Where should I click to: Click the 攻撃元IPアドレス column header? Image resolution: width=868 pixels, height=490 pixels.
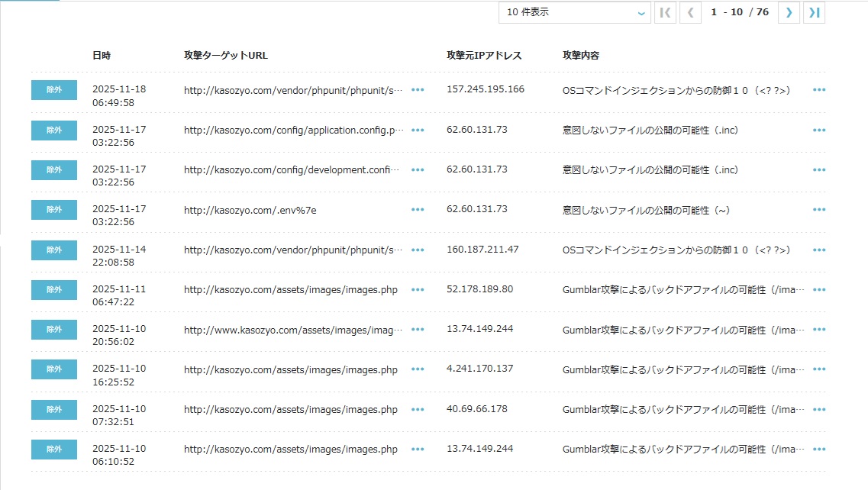coord(484,56)
